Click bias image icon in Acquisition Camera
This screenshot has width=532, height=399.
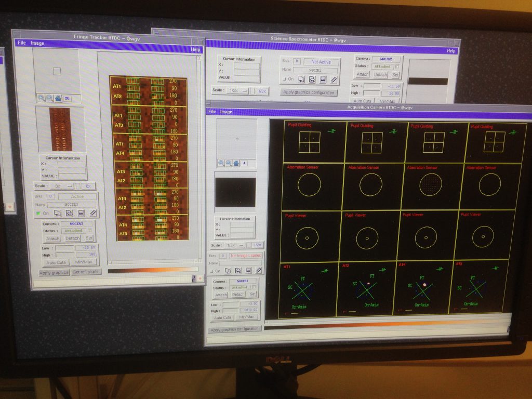coord(248,270)
